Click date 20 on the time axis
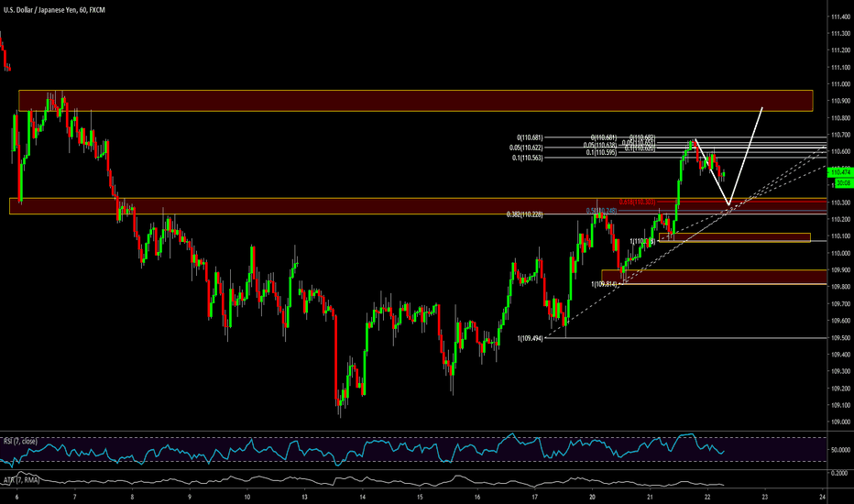Viewport: 854px width, 504px height. tap(592, 497)
